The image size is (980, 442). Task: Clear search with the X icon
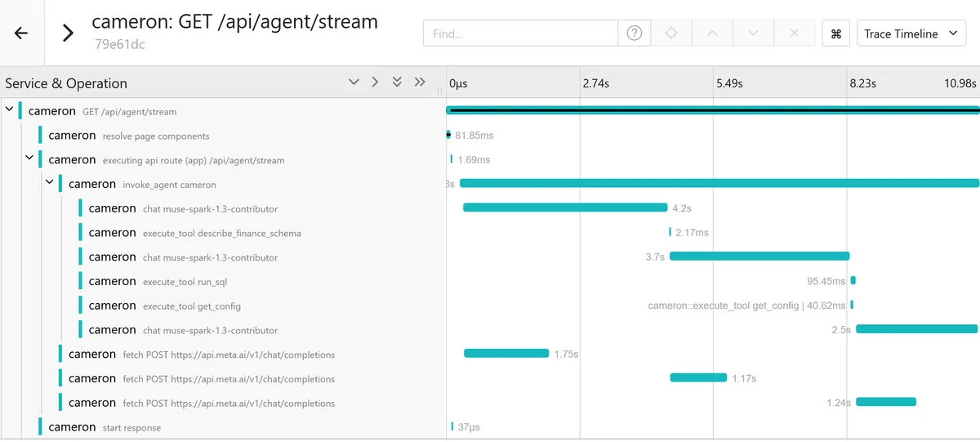tap(794, 33)
